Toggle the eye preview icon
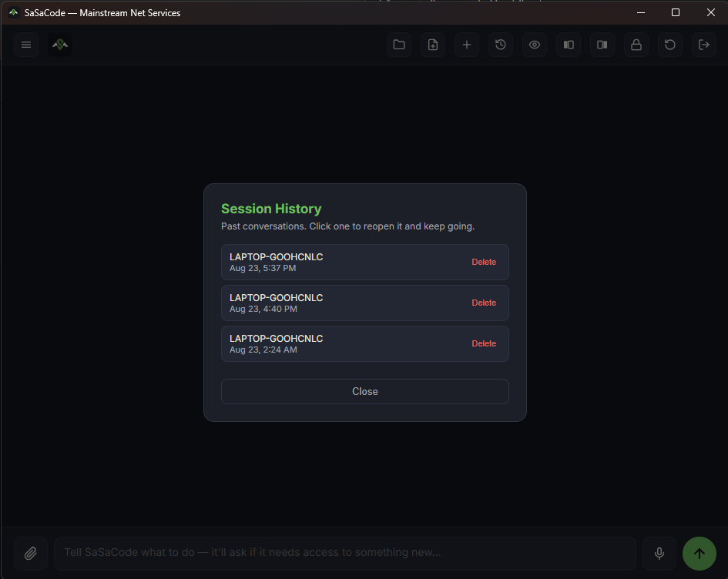This screenshot has width=728, height=579. 535,45
